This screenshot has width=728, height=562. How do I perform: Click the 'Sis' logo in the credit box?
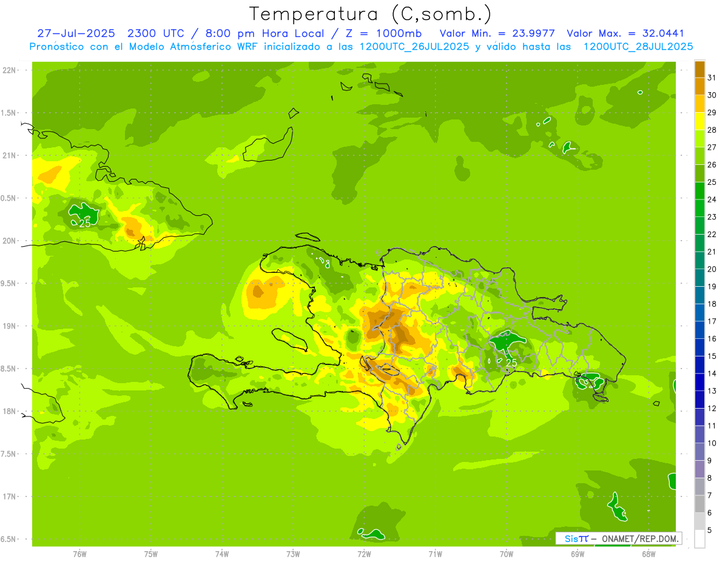point(571,538)
